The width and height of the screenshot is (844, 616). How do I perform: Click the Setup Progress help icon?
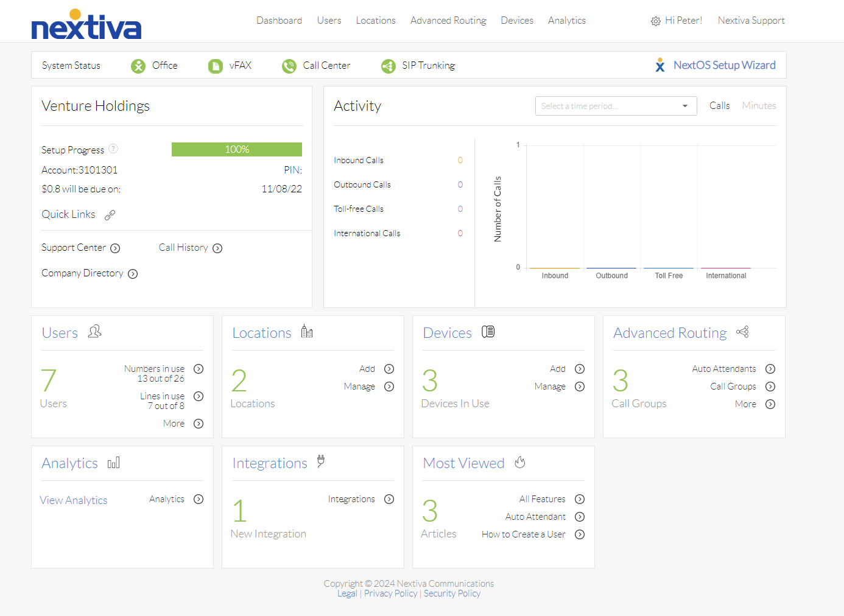tap(113, 149)
